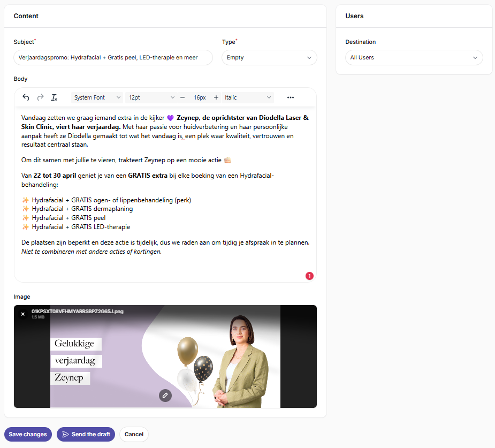Click the purple heart emoji in the body

(x=170, y=118)
